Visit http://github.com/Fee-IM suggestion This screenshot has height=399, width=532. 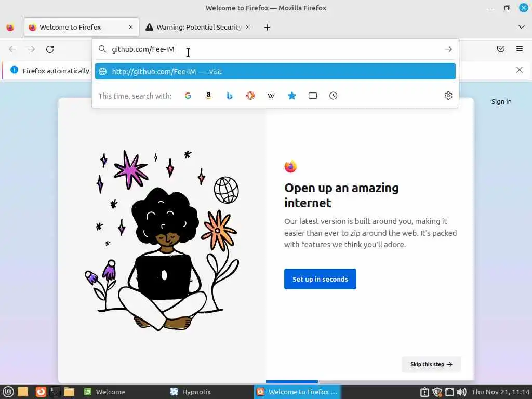coord(275,71)
